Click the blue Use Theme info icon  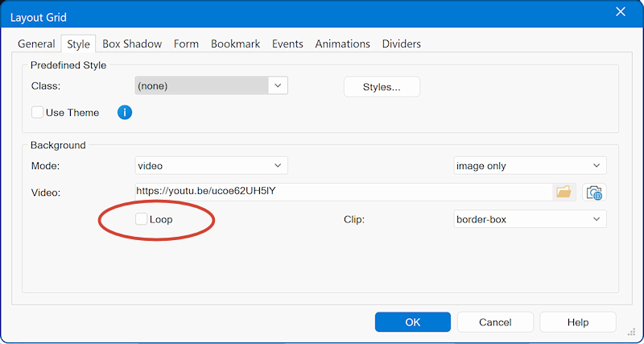click(125, 112)
